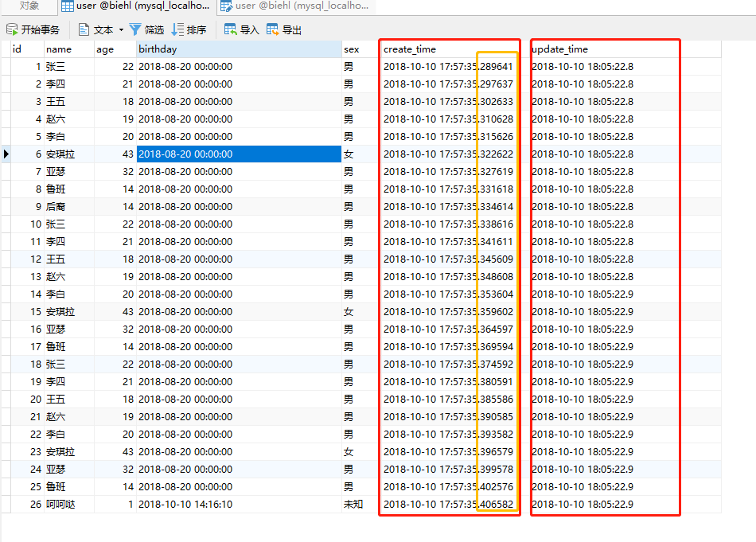Open the Export (导出) wizard
The width and height of the screenshot is (756, 542).
pyautogui.click(x=273, y=29)
